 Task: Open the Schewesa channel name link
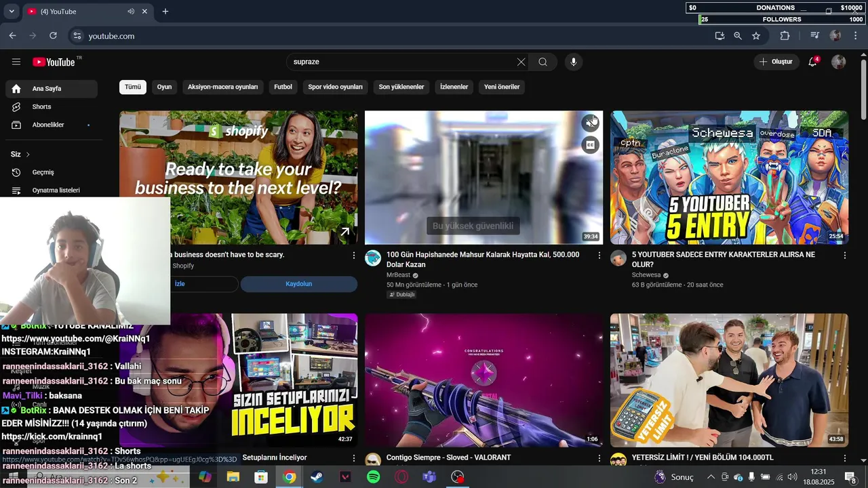646,275
